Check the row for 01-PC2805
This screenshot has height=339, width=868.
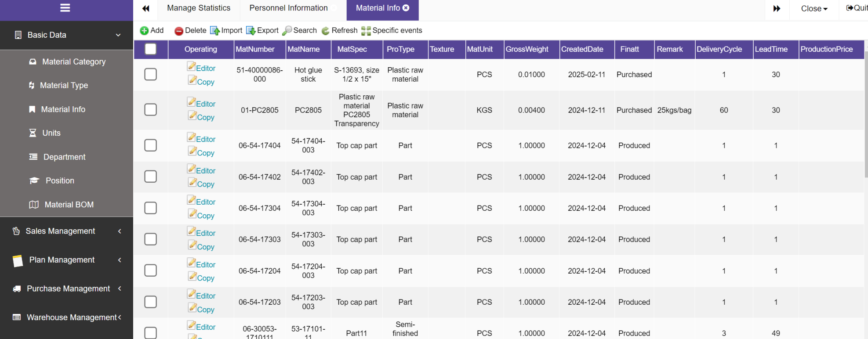pos(151,110)
